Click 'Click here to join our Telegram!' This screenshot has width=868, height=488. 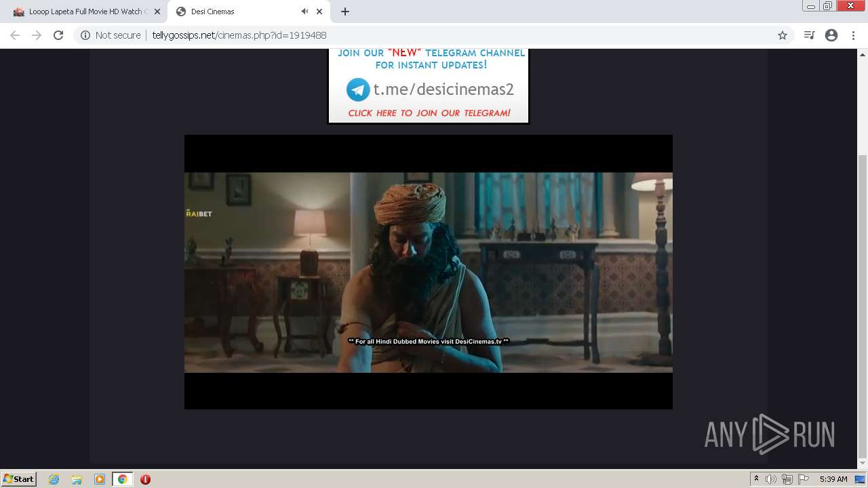[x=429, y=113]
